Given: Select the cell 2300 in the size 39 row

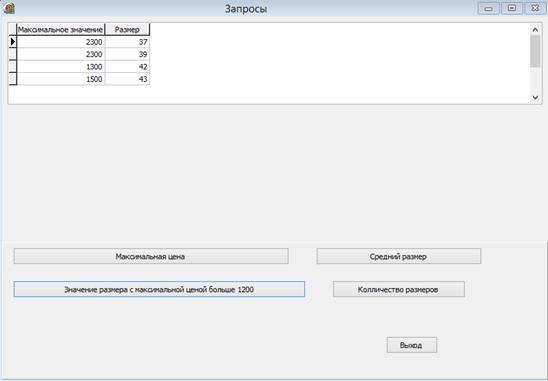Looking at the screenshot, I should tap(60, 54).
